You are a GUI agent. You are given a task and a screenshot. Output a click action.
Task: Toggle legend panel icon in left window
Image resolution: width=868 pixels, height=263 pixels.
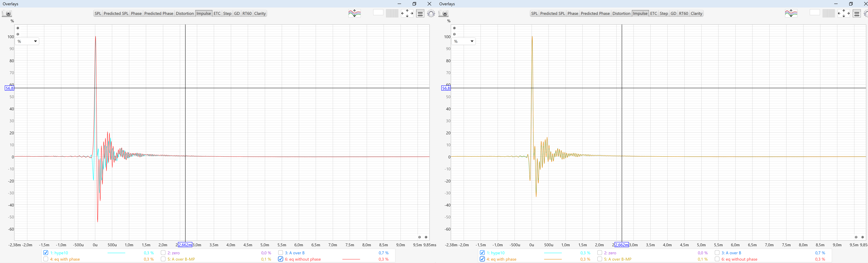pyautogui.click(x=420, y=13)
